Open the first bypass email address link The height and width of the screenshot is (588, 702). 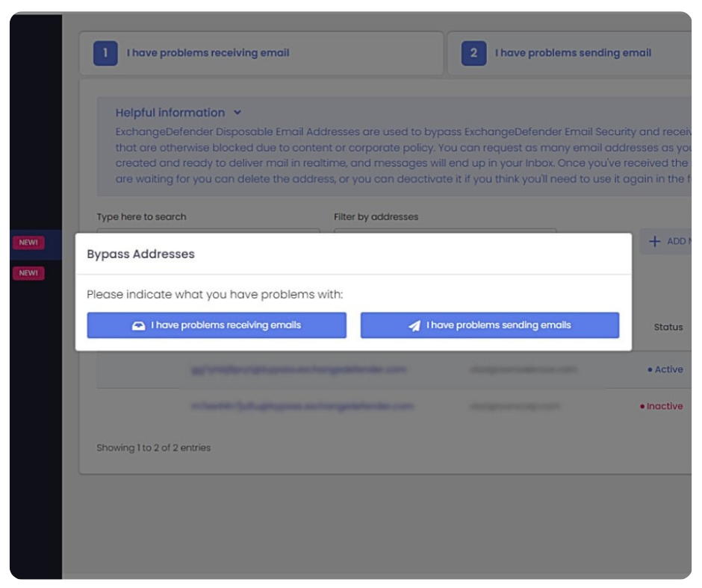pyautogui.click(x=299, y=369)
